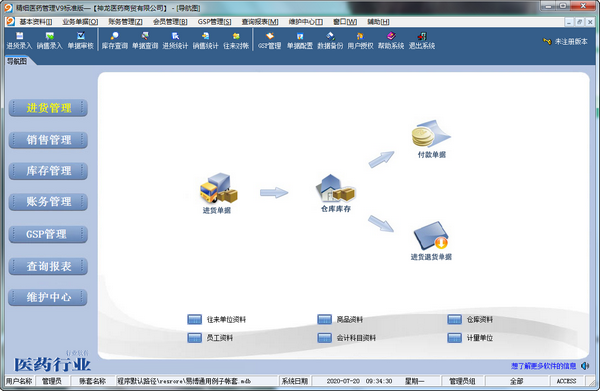The height and width of the screenshot is (391, 600).
Task: Select the 查询报表 sidebar button
Action: pyautogui.click(x=48, y=266)
